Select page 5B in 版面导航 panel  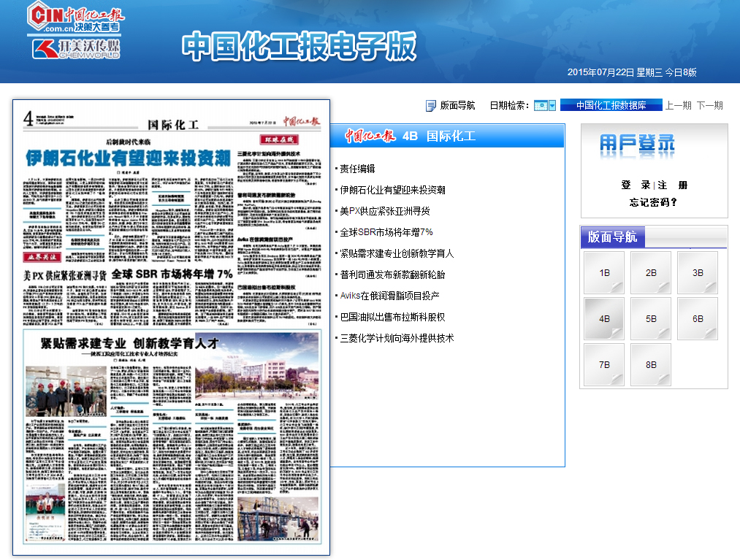(649, 318)
